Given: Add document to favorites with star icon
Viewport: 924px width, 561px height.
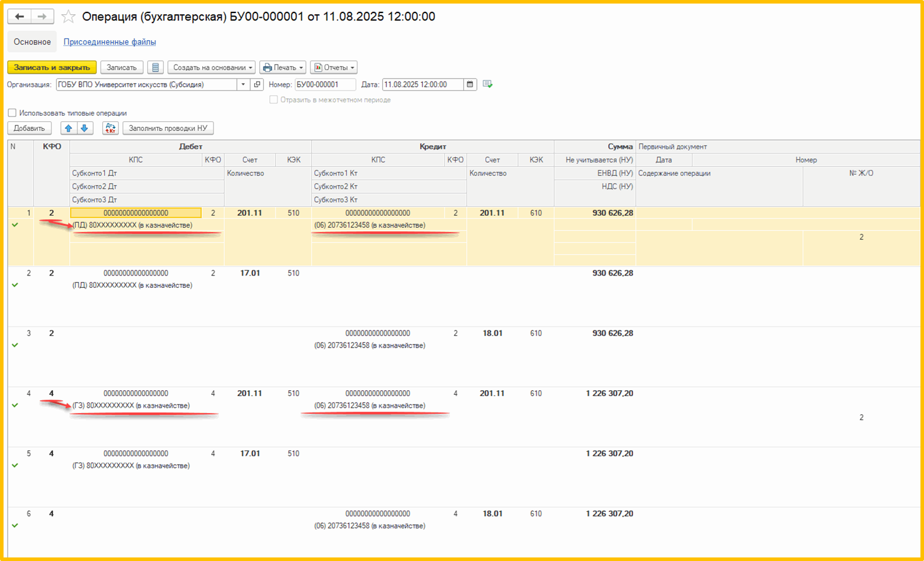Looking at the screenshot, I should (x=69, y=17).
